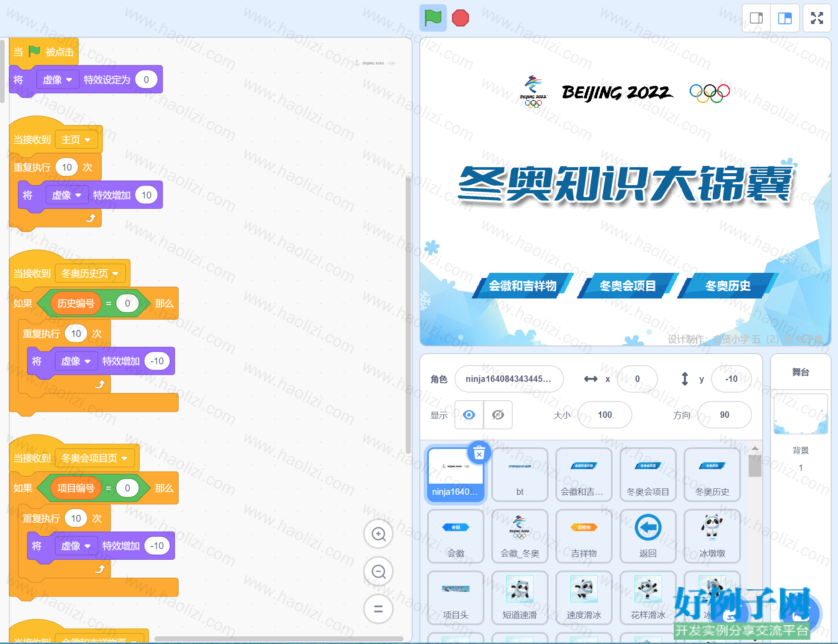Edit the sprite direction field
The image size is (838, 644).
click(725, 415)
